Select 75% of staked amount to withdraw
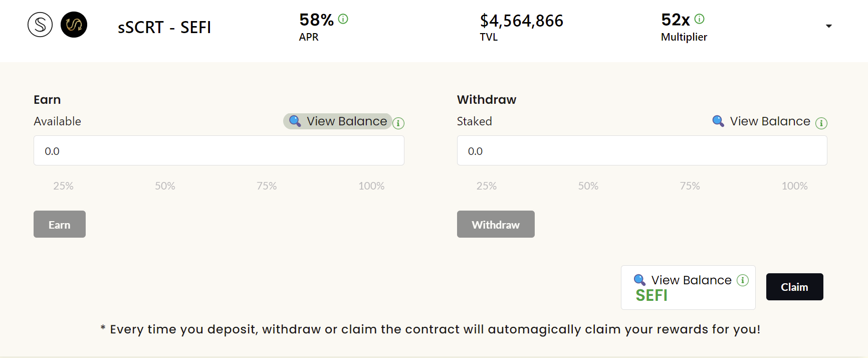The width and height of the screenshot is (868, 358). tap(690, 186)
